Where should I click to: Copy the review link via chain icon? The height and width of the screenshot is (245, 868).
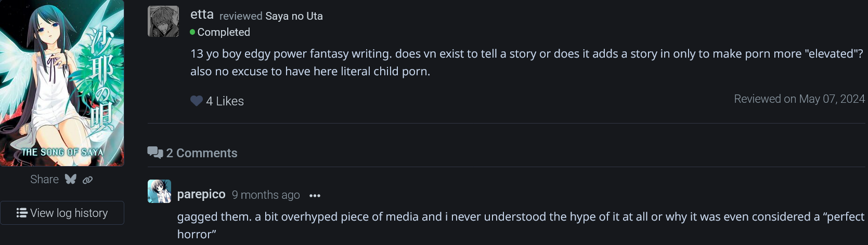pyautogui.click(x=87, y=180)
